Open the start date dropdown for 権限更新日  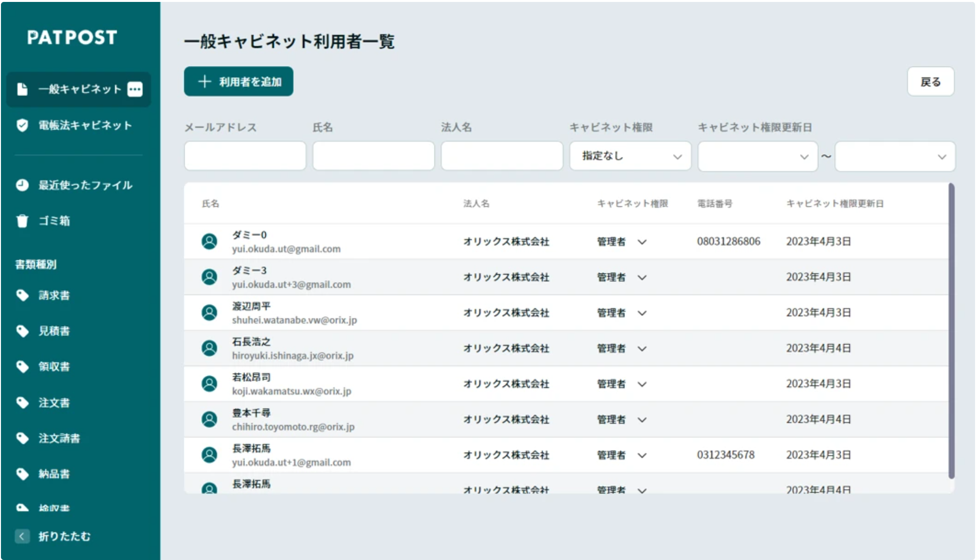[x=757, y=157]
